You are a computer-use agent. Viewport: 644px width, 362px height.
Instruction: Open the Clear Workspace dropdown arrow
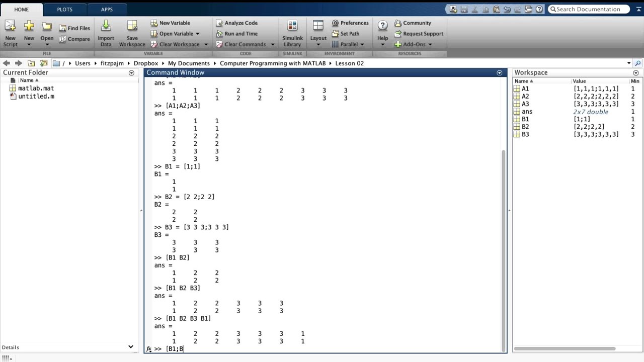tap(206, 44)
